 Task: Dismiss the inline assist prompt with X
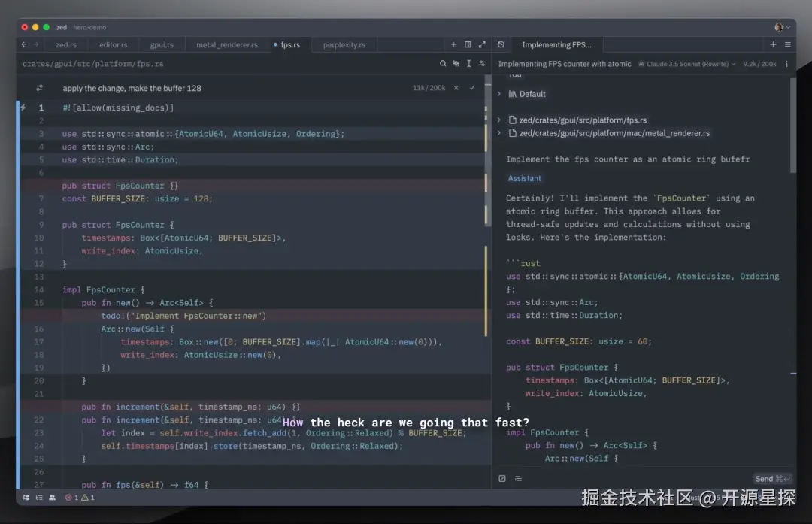pos(456,88)
